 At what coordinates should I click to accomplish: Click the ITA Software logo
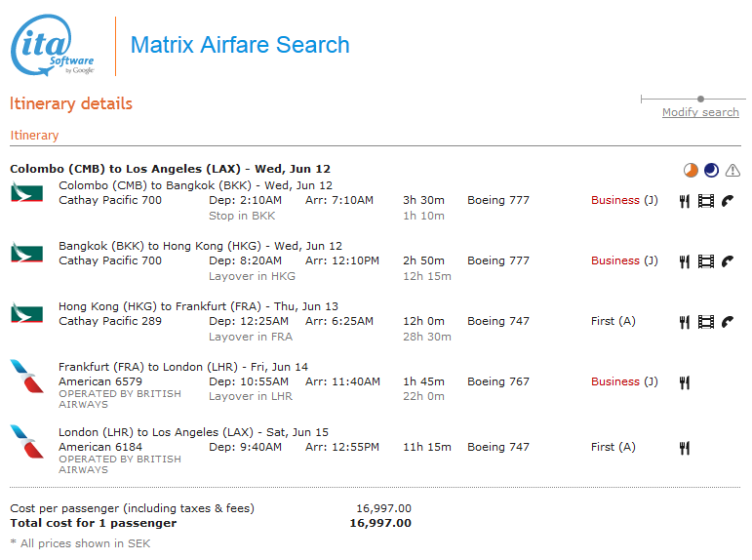[x=53, y=46]
